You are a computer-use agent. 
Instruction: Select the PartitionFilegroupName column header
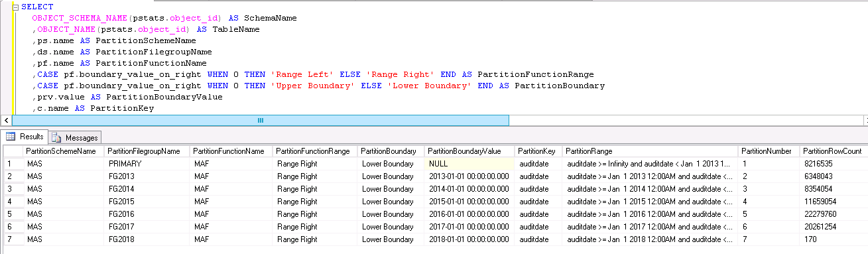(x=148, y=151)
